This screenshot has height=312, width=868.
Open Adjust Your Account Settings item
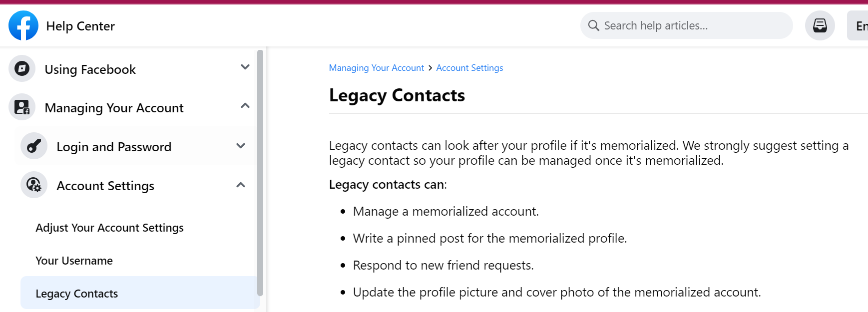pos(109,228)
